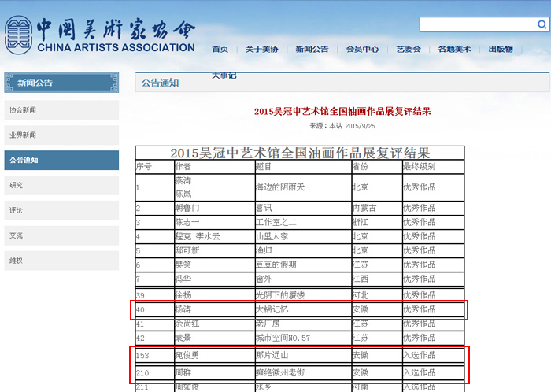The height and width of the screenshot is (392, 551).
Task: Click the title cell 渔归
Action: click(x=303, y=250)
